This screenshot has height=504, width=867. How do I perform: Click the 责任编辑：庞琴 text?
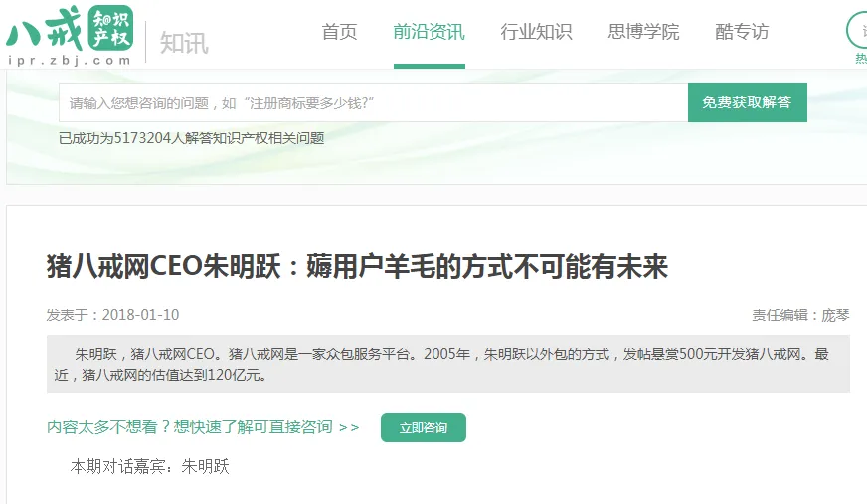pyautogui.click(x=800, y=315)
